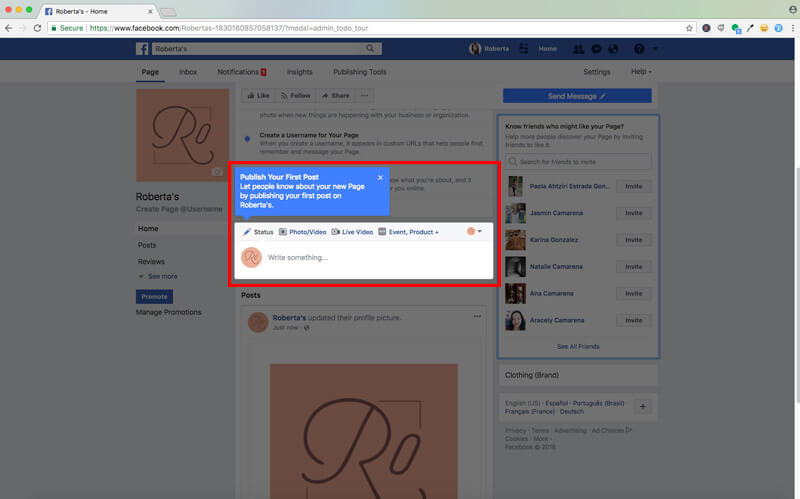The image size is (800, 499).
Task: Switch to the Inbox tab
Action: coord(188,72)
